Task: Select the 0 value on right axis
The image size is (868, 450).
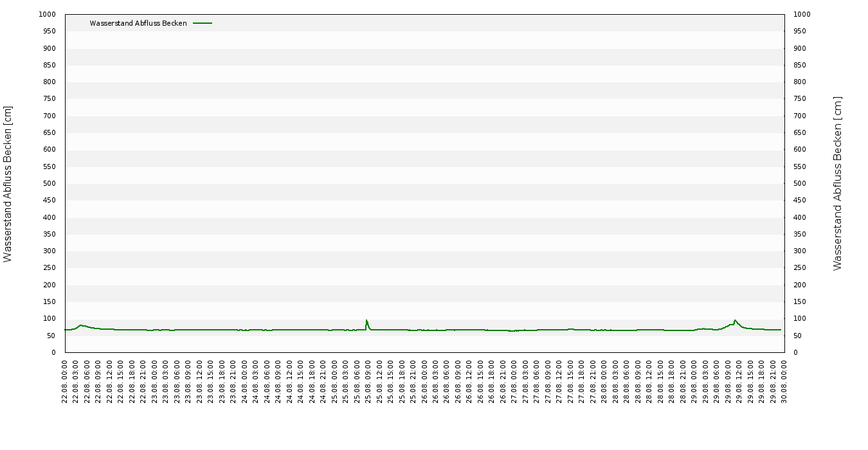Action: pos(795,352)
